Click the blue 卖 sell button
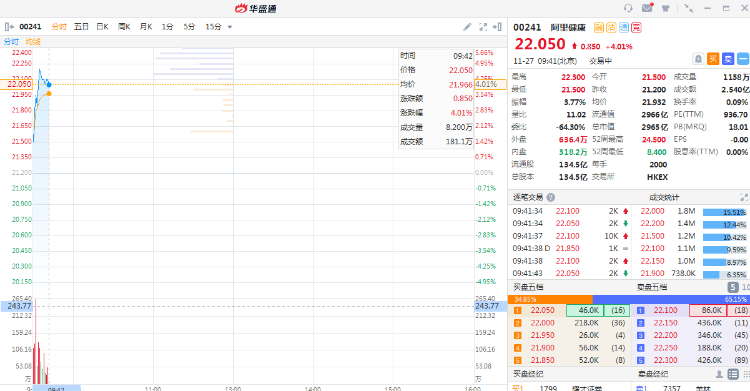Screen dimensions: 750x391 (x=728, y=59)
